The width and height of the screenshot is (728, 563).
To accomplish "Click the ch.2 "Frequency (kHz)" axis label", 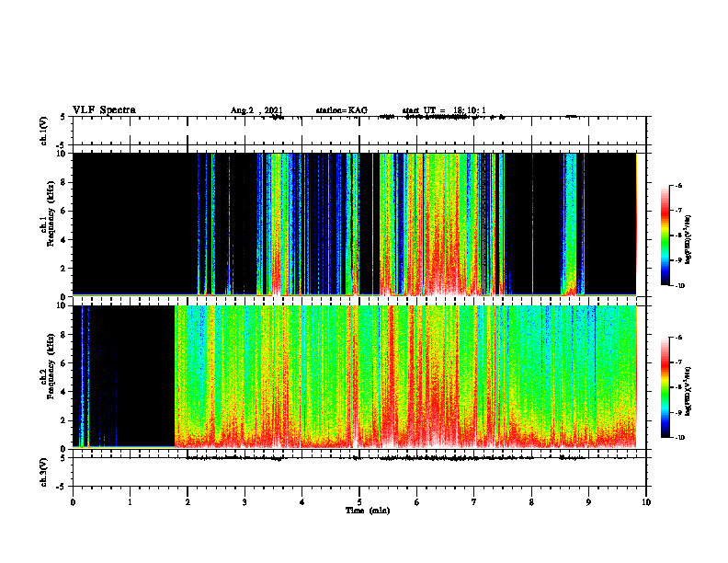I will coord(51,366).
